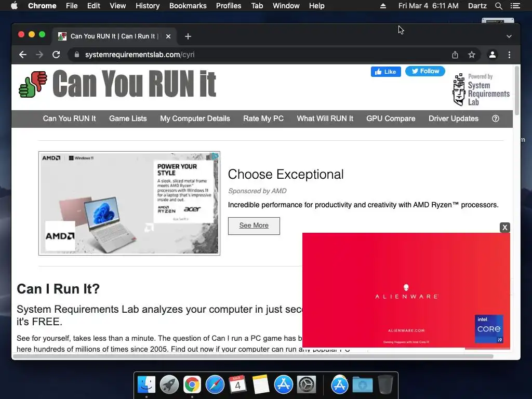The width and height of the screenshot is (532, 399).
Task: Expand the tab search chevron
Action: [509, 36]
